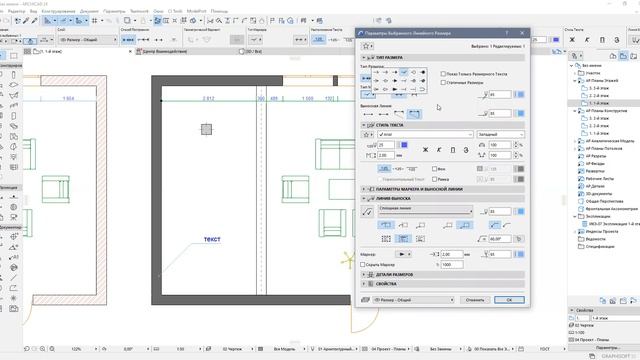The height and width of the screenshot is (360, 640).
Task: Confirm the dialog with OK
Action: coord(509,300)
